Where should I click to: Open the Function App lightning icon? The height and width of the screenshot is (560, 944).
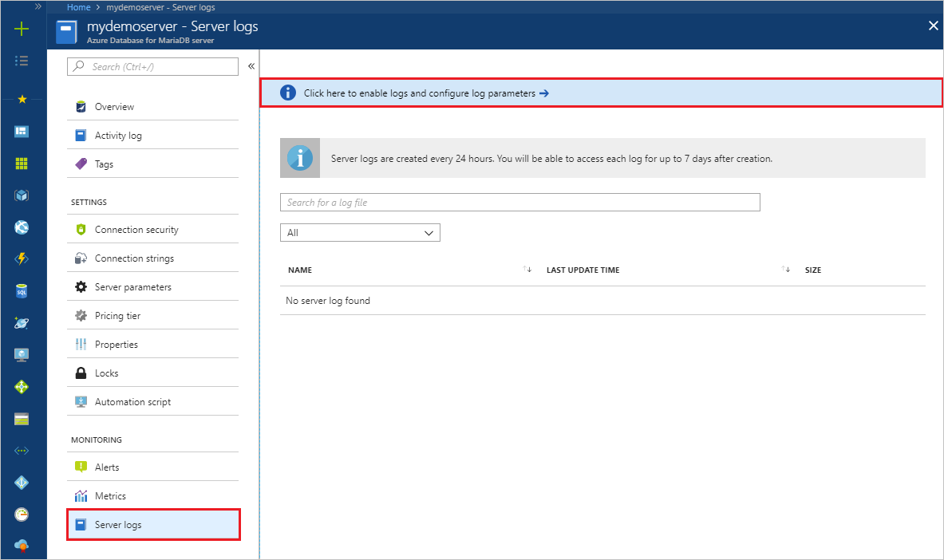(22, 259)
